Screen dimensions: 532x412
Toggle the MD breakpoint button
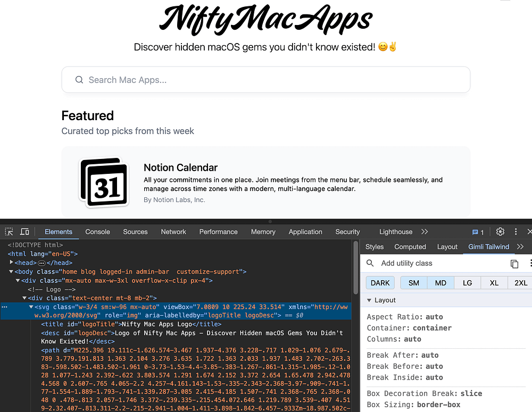tap(440, 283)
